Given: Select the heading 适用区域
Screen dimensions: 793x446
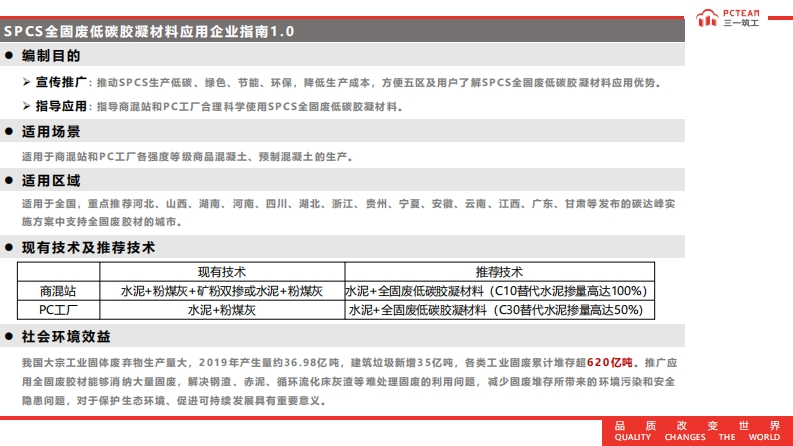Looking at the screenshot, I should 51,181.
